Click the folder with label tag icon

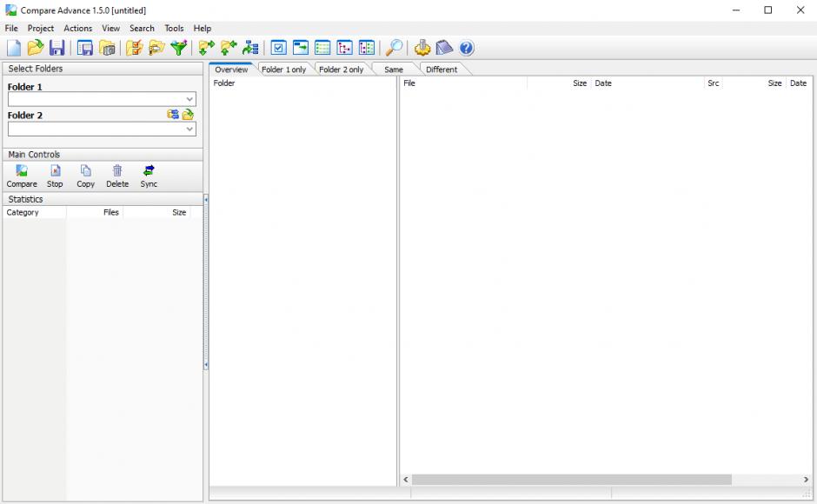point(156,48)
